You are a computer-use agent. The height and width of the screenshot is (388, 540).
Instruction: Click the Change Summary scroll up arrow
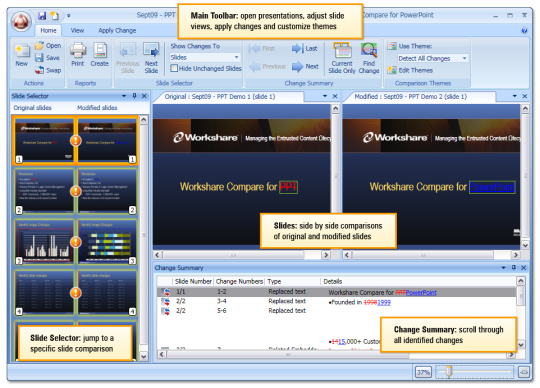(521, 281)
